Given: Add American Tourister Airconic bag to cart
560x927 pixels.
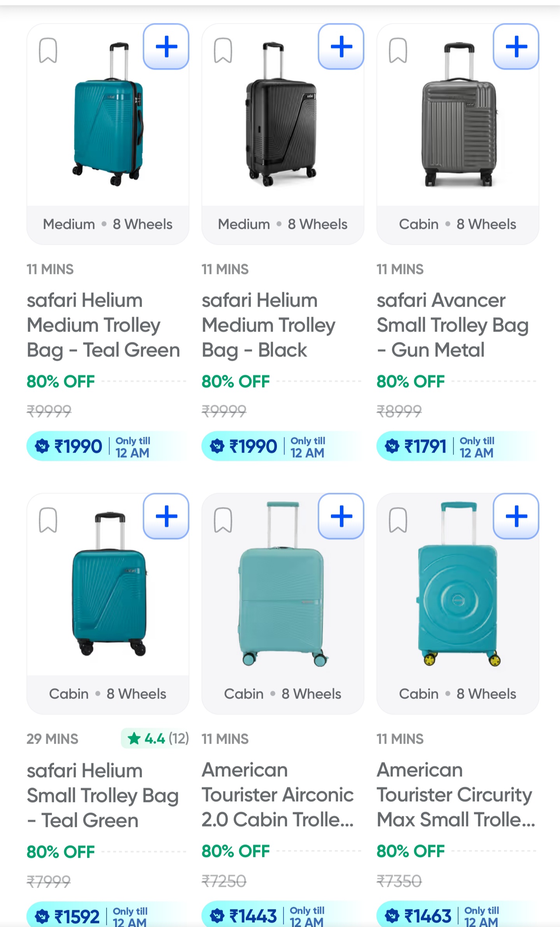Looking at the screenshot, I should coord(341,516).
